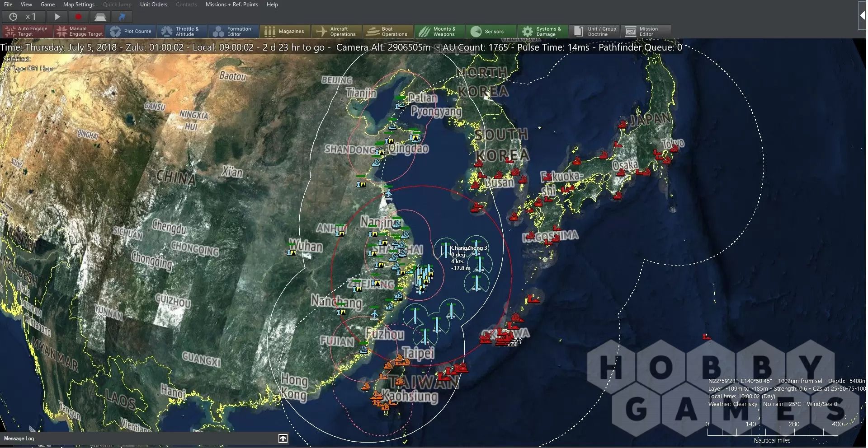Open the File menu
This screenshot has height=448, width=868.
[8, 5]
